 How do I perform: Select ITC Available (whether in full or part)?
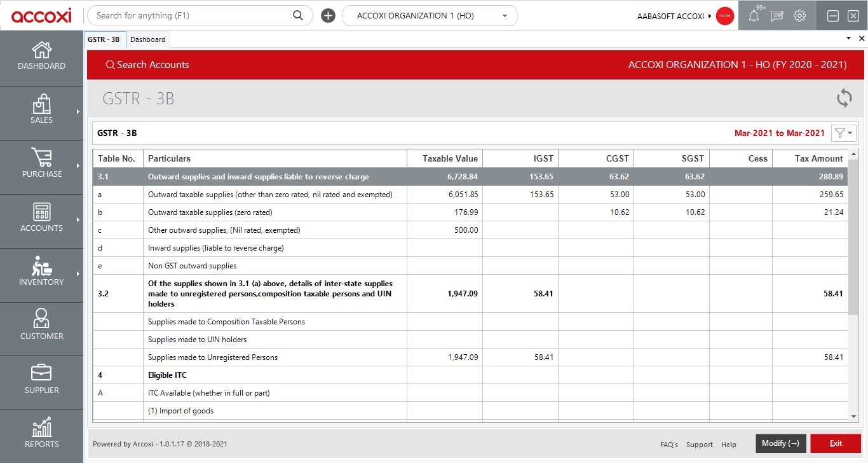pos(470,393)
